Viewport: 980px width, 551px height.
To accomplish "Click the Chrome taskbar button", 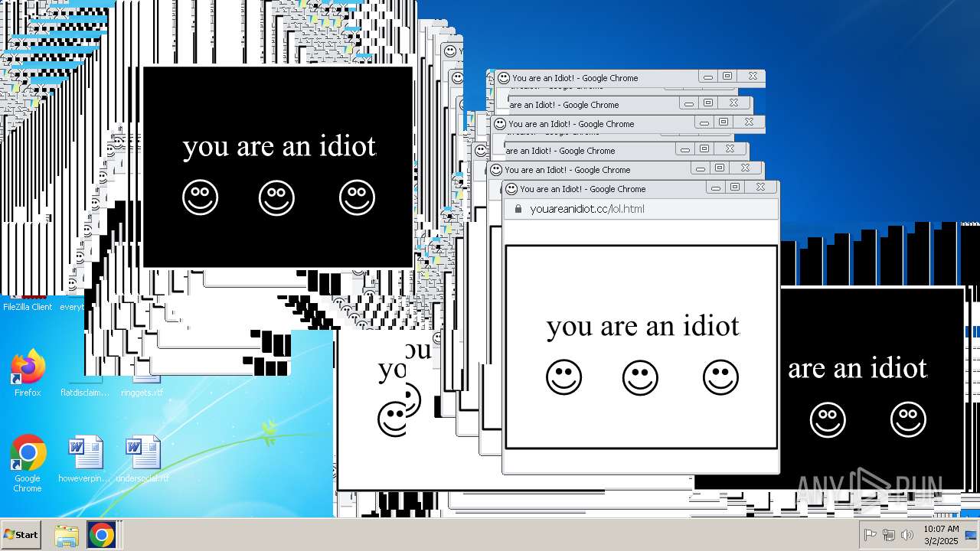I will 100,535.
